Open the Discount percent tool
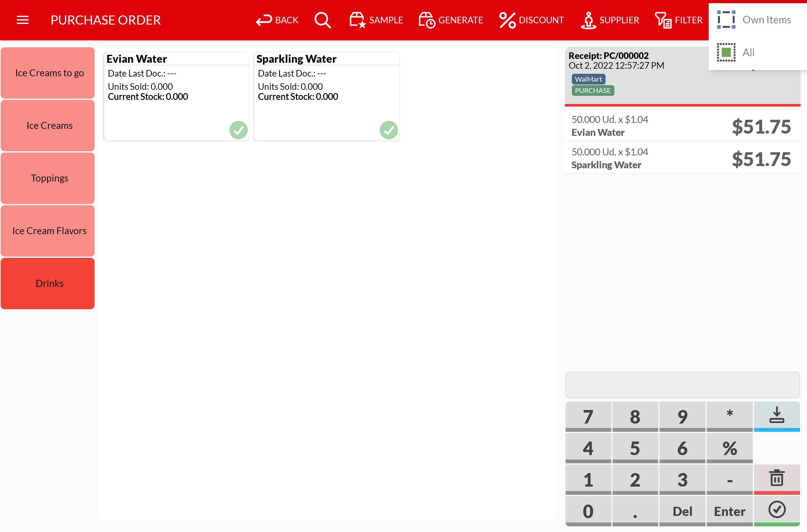The image size is (807, 532). (531, 20)
